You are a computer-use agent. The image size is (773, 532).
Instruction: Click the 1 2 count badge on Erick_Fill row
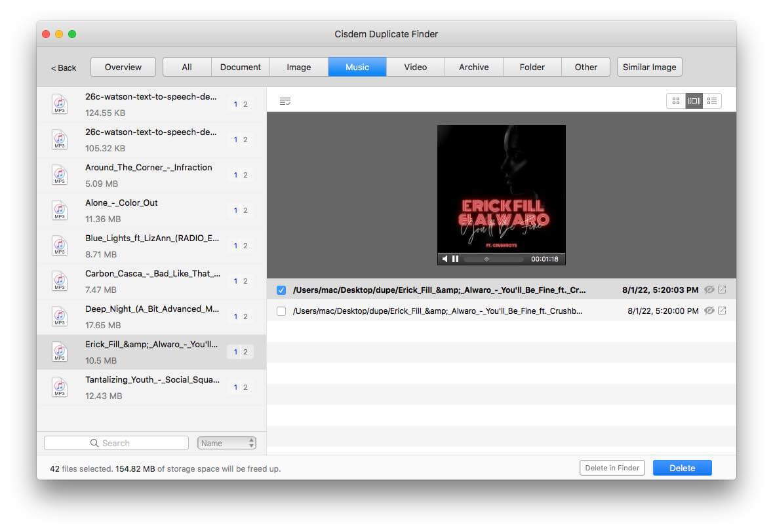tap(241, 352)
